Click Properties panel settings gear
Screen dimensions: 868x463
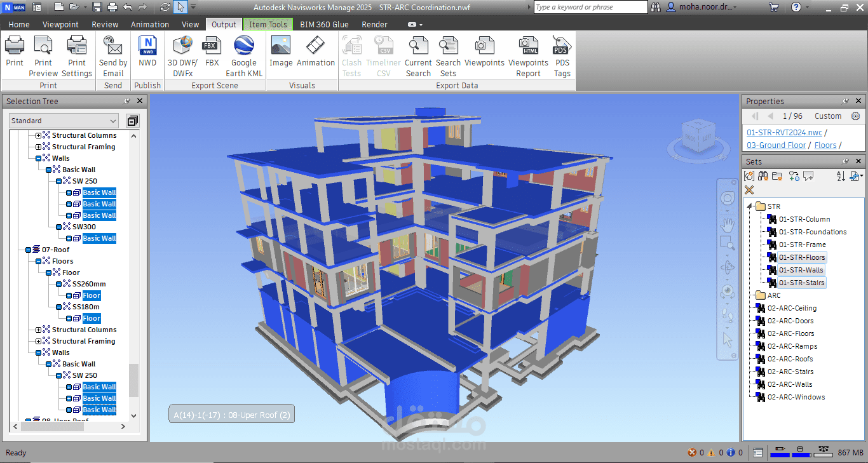pos(855,116)
